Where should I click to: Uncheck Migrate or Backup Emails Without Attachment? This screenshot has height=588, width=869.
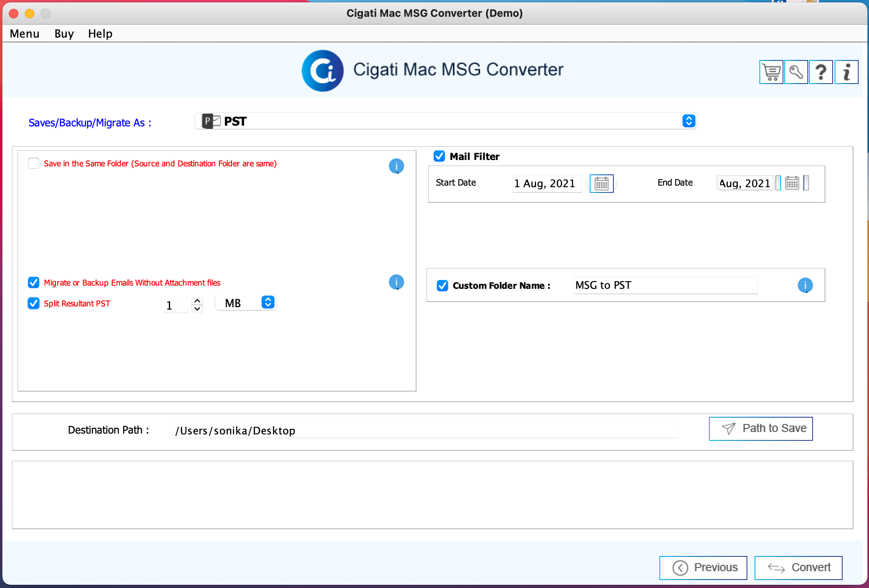tap(34, 282)
